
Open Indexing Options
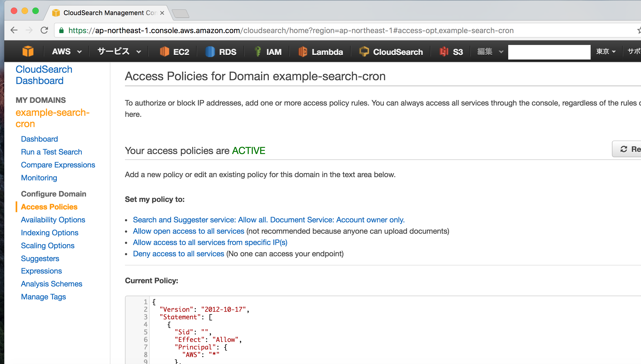[x=50, y=233]
